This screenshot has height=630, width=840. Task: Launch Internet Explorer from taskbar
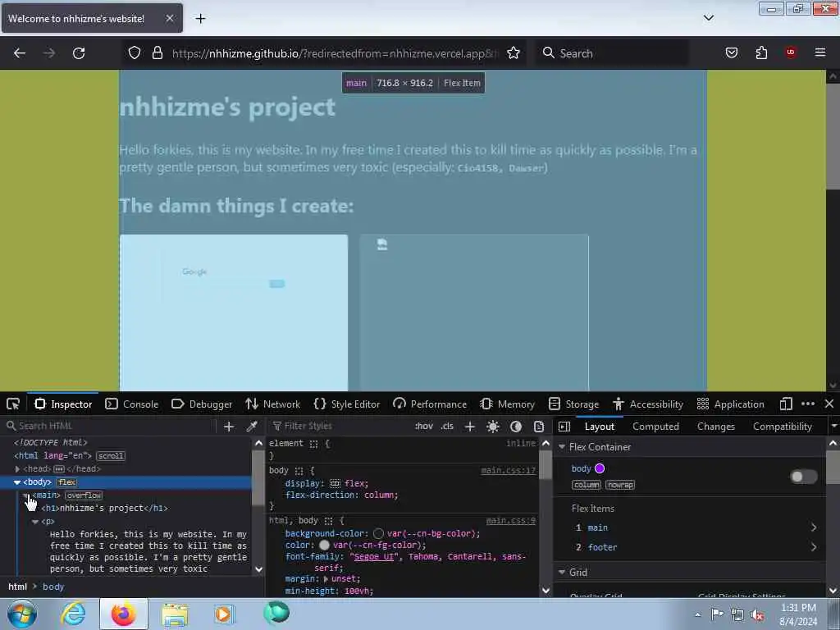tap(73, 614)
